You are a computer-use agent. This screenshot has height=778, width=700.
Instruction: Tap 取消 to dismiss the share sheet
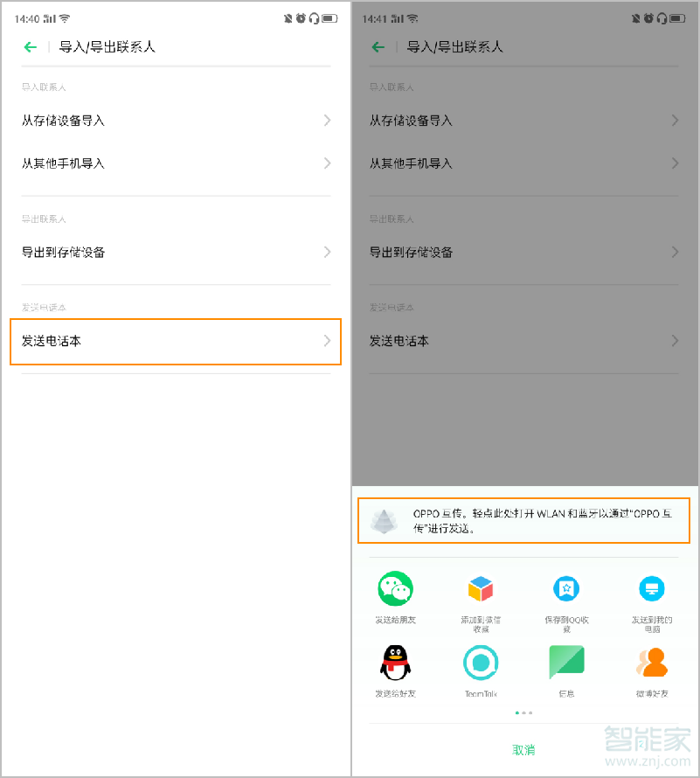pos(523,749)
